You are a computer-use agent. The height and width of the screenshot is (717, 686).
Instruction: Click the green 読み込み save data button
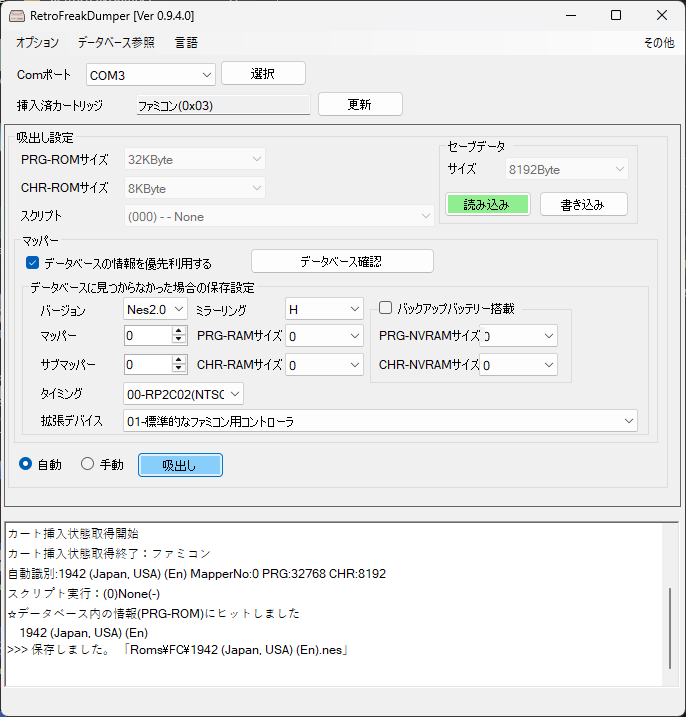488,204
